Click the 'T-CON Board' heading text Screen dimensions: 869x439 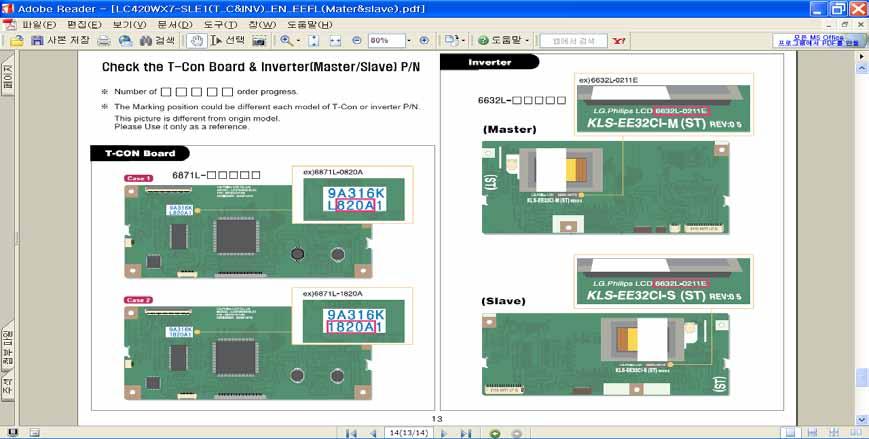click(140, 154)
